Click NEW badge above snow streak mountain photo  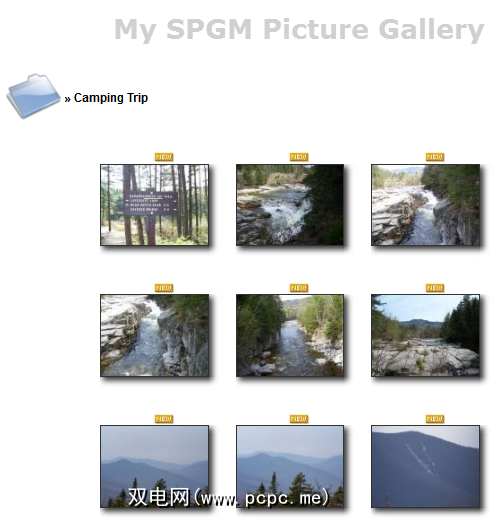point(435,419)
